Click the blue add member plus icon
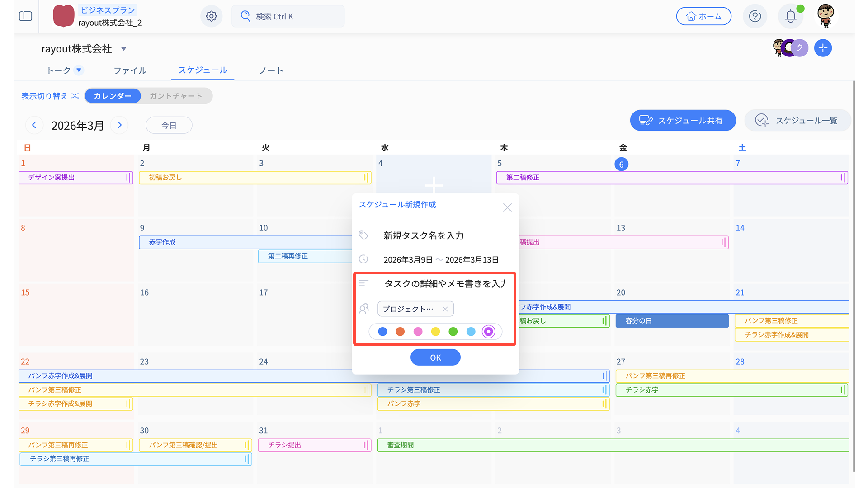This screenshot has height=488, width=868. pyautogui.click(x=823, y=48)
